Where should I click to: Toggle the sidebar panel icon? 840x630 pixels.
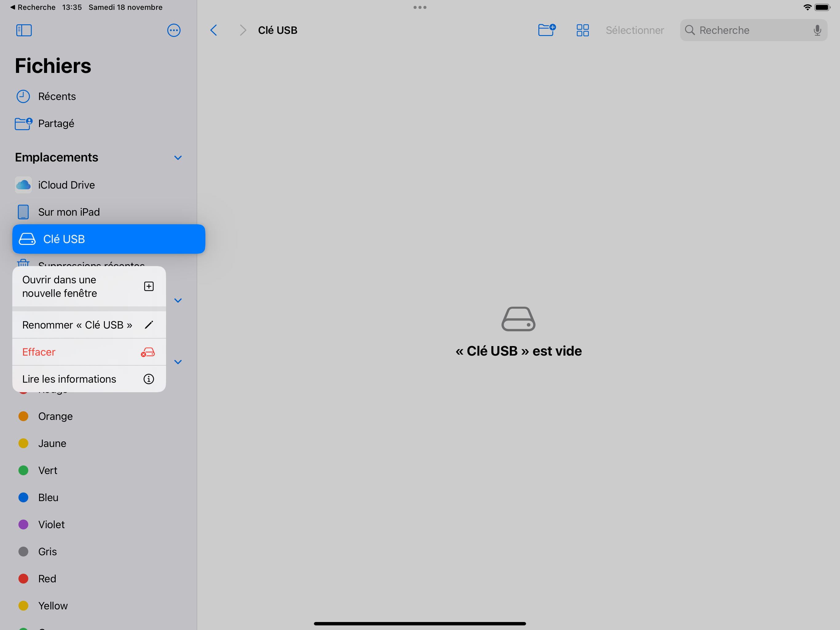pos(24,30)
